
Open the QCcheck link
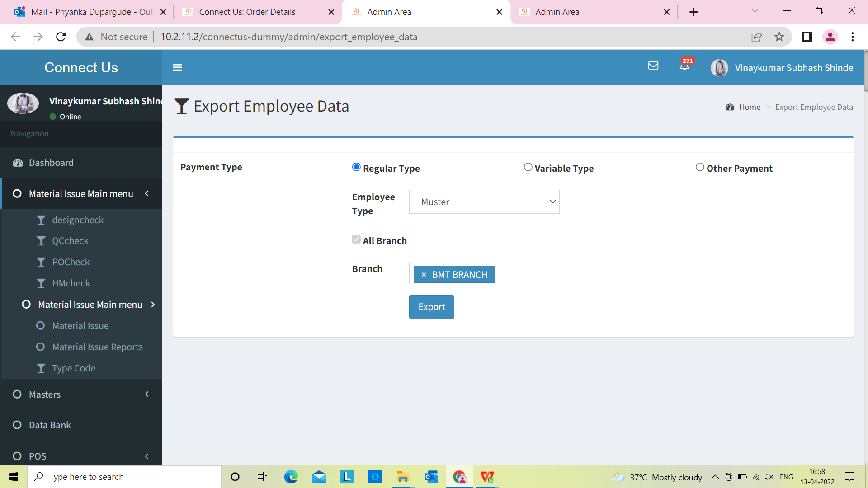[70, 241]
